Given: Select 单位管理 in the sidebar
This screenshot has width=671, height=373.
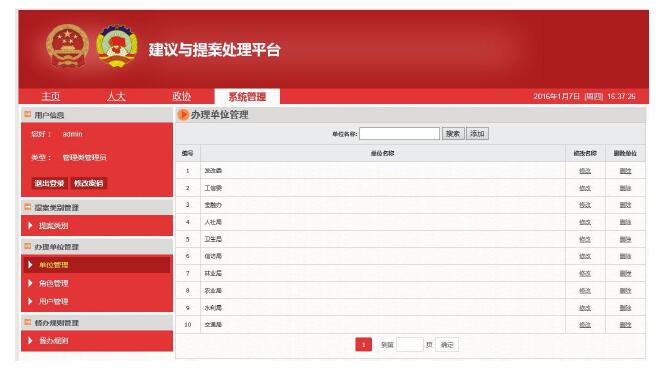Looking at the screenshot, I should 97,265.
